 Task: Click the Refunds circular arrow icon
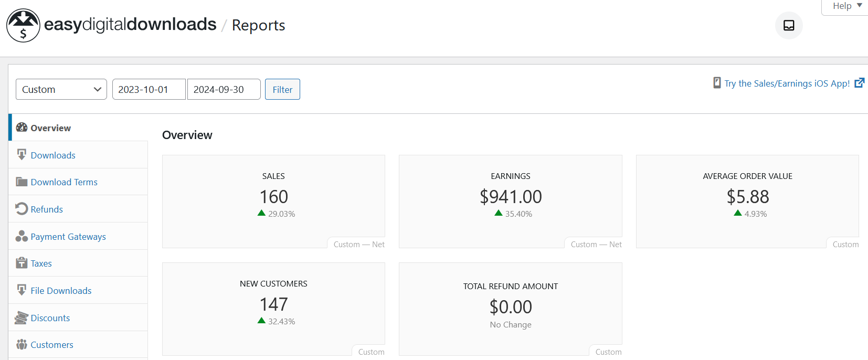(x=22, y=209)
